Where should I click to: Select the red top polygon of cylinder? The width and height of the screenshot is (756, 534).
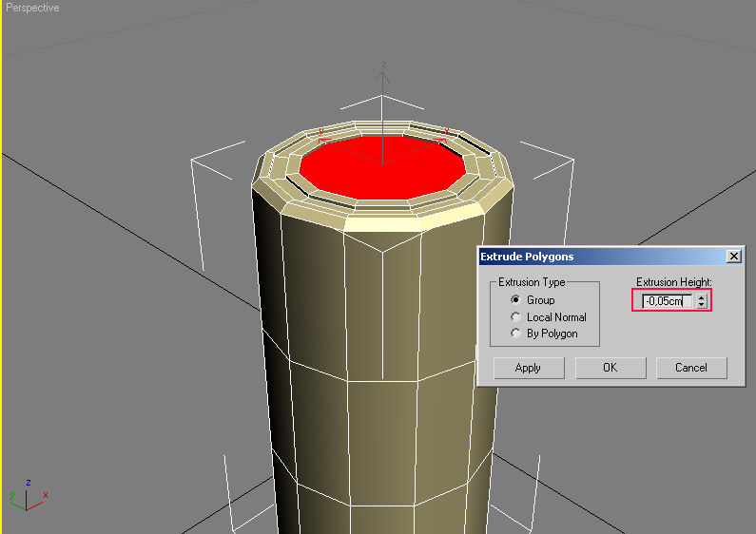click(383, 168)
